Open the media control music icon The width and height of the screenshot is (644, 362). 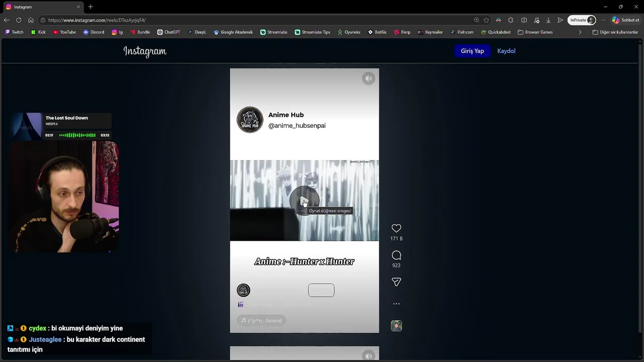[536, 20]
